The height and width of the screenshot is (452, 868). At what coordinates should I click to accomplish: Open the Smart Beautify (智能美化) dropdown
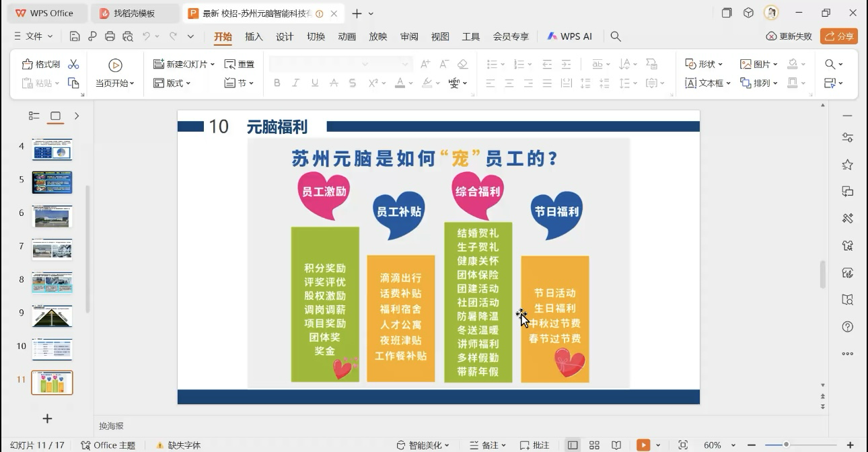423,445
